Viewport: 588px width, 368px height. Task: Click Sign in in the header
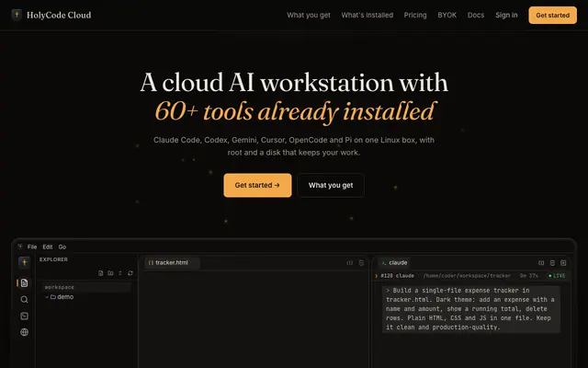(506, 15)
